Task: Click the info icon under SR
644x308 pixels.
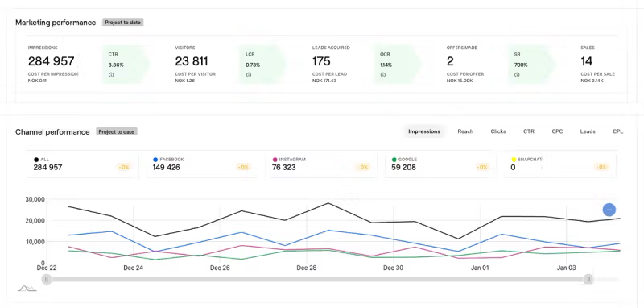Action: point(517,75)
